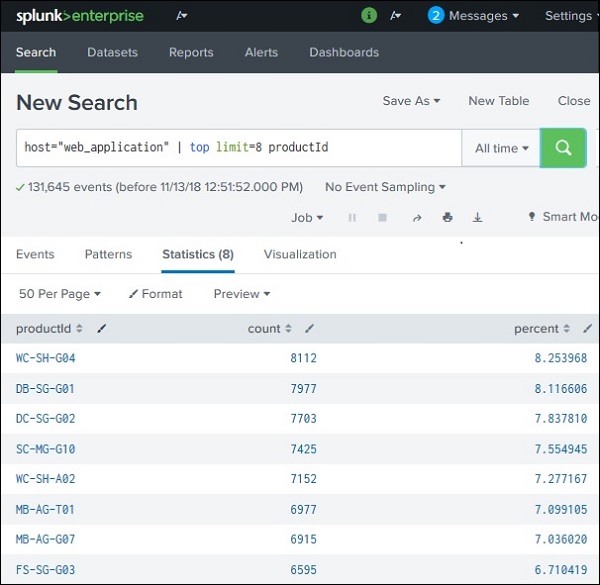The image size is (600, 585).
Task: Click the New Table button
Action: click(498, 101)
